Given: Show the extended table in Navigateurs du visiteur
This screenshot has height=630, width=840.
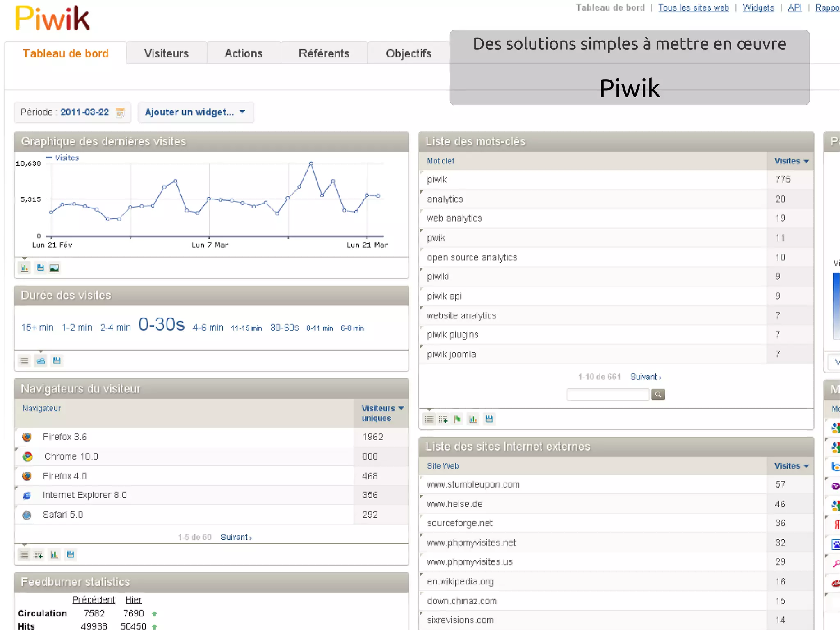Looking at the screenshot, I should [x=38, y=555].
